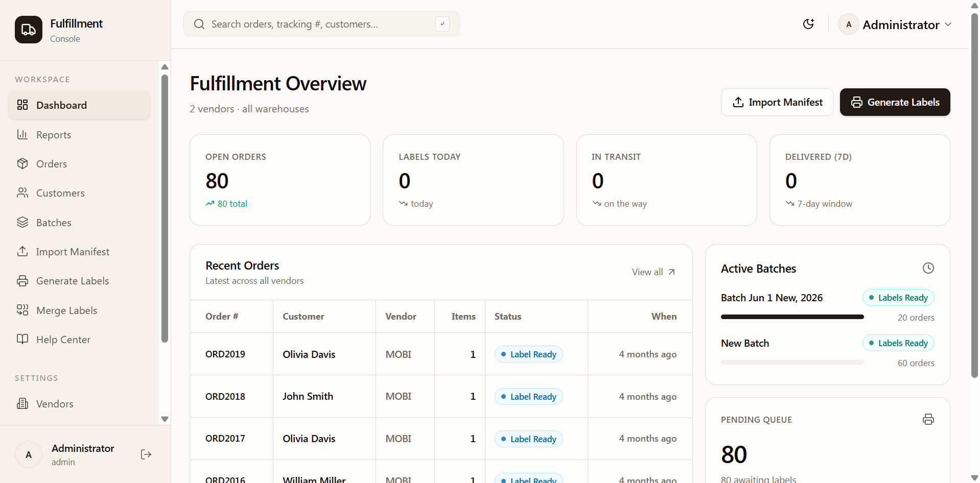Click Labels Ready badge for New Batch
This screenshot has width=980, height=483.
click(x=898, y=343)
